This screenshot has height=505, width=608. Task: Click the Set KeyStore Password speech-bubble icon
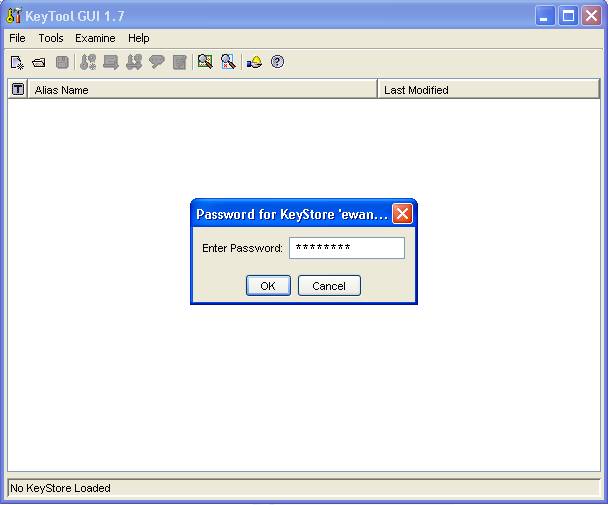pyautogui.click(x=157, y=62)
